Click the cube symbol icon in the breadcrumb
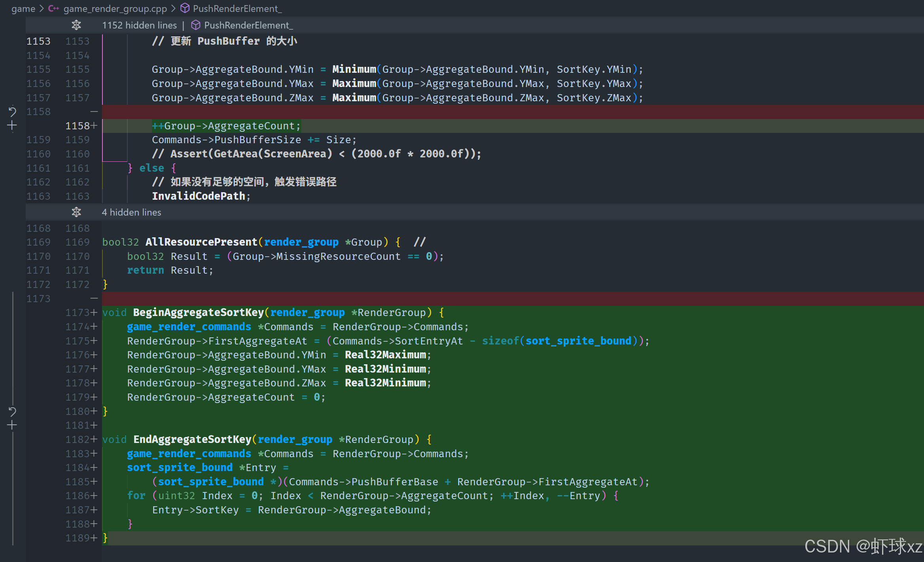The image size is (924, 562). [185, 8]
